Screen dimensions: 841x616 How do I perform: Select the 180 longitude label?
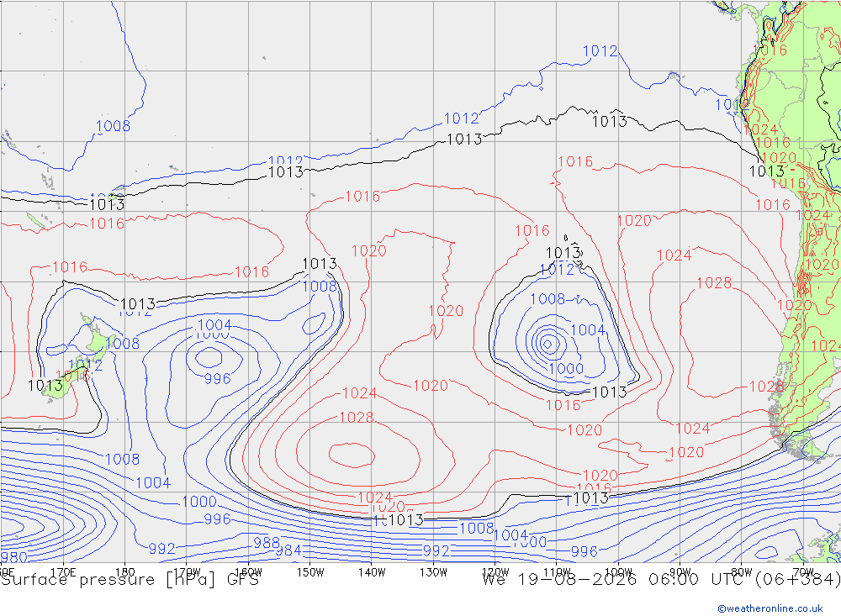pos(125,572)
